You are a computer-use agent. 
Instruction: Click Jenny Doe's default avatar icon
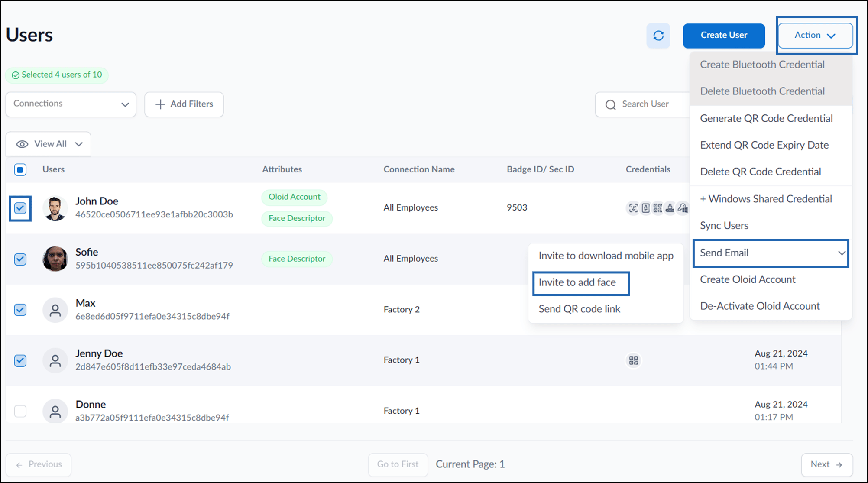click(x=55, y=360)
